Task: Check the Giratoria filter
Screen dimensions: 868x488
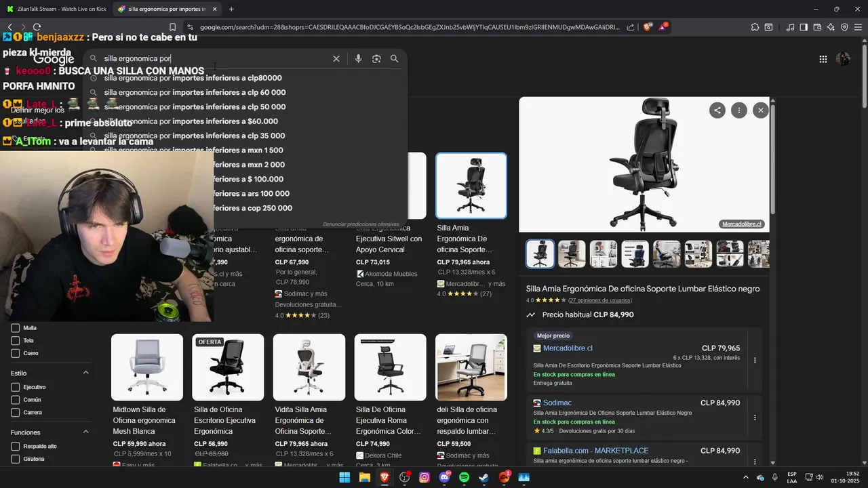Action: 15,459
